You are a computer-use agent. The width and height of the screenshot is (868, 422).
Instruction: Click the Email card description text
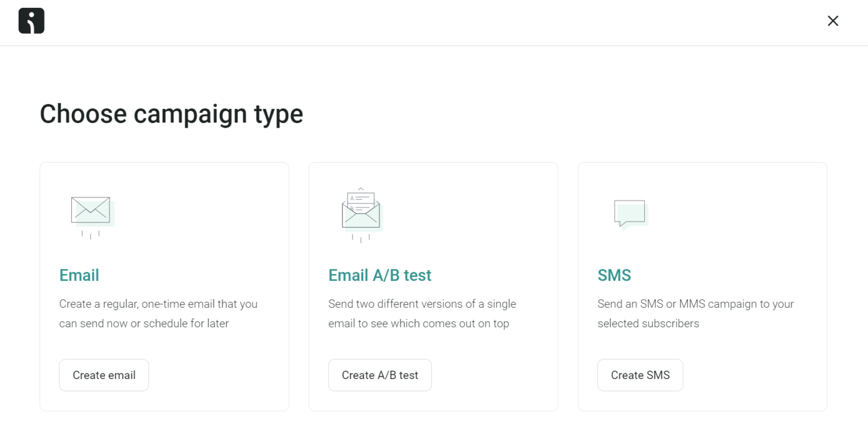click(158, 314)
